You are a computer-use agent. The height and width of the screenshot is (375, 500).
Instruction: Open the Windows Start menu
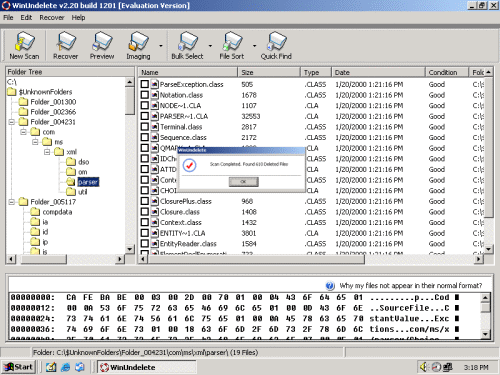coord(19,367)
